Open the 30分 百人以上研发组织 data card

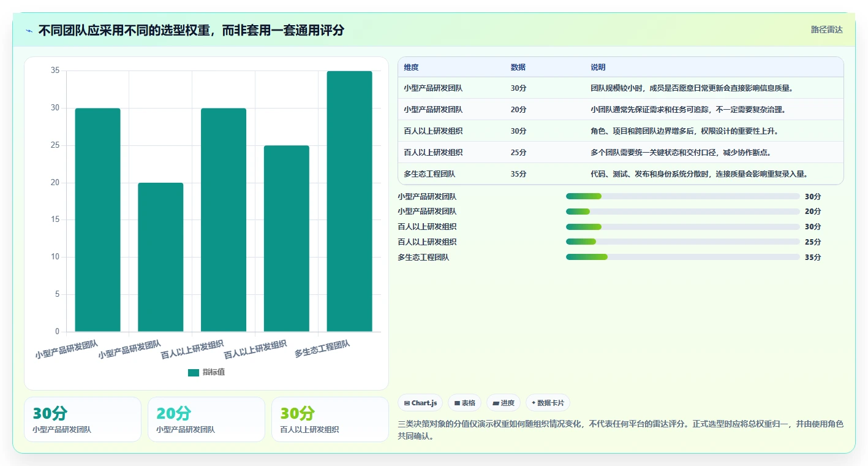point(330,419)
